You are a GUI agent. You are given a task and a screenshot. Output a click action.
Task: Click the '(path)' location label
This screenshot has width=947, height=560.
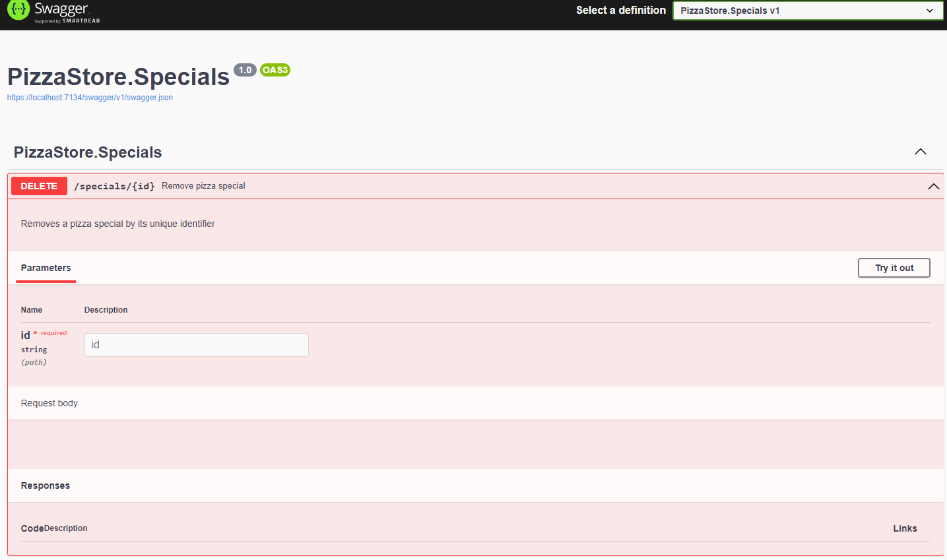point(34,362)
